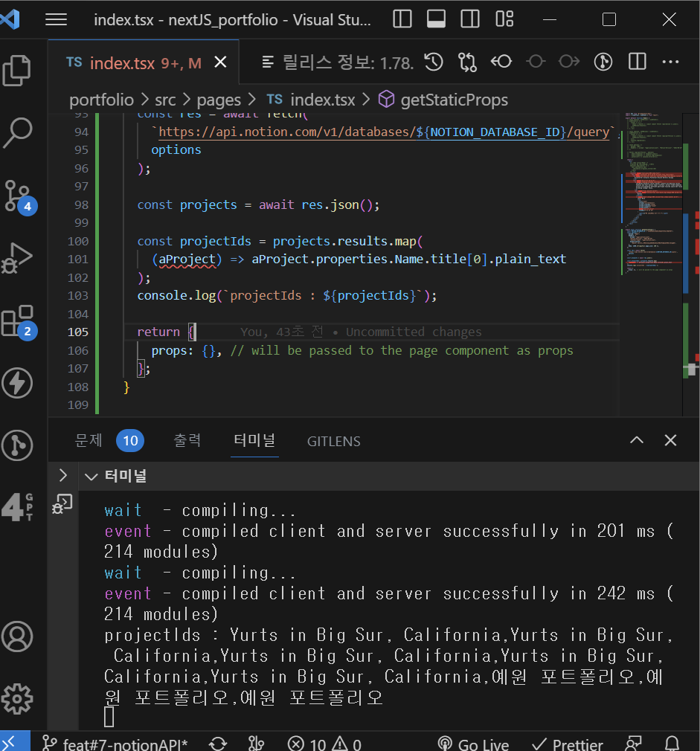Toggle the bottom panel layout button
The width and height of the screenshot is (700, 751).
(x=437, y=20)
